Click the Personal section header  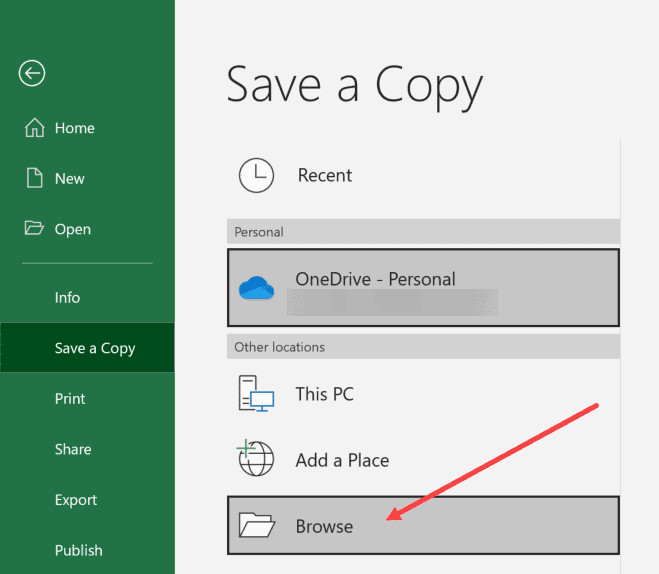tap(259, 232)
